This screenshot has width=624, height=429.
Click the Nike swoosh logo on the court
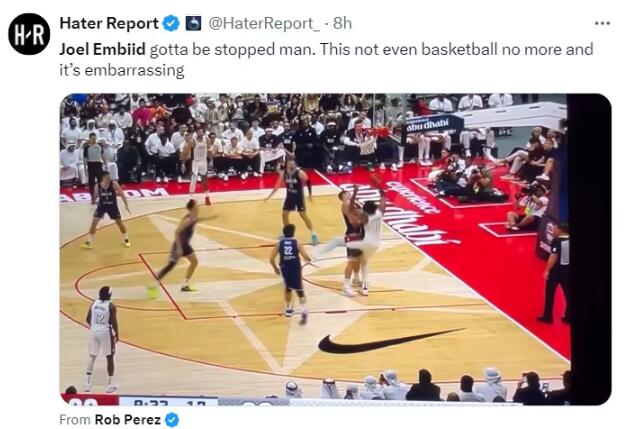pos(391,341)
